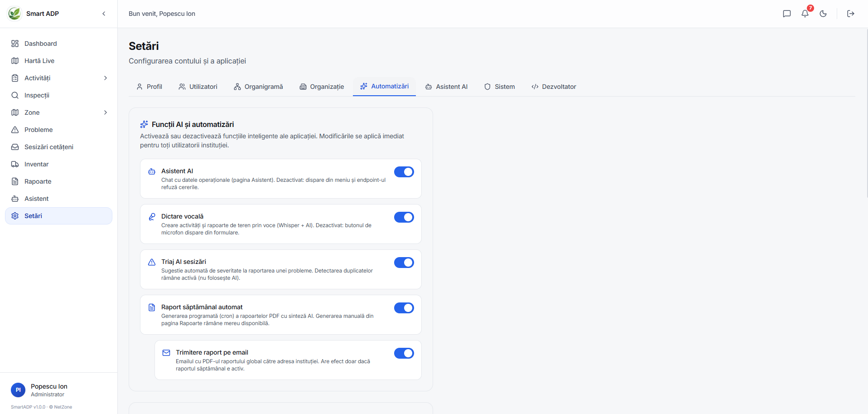
Task: Click the Rapoarte document icon
Action: pos(15,181)
